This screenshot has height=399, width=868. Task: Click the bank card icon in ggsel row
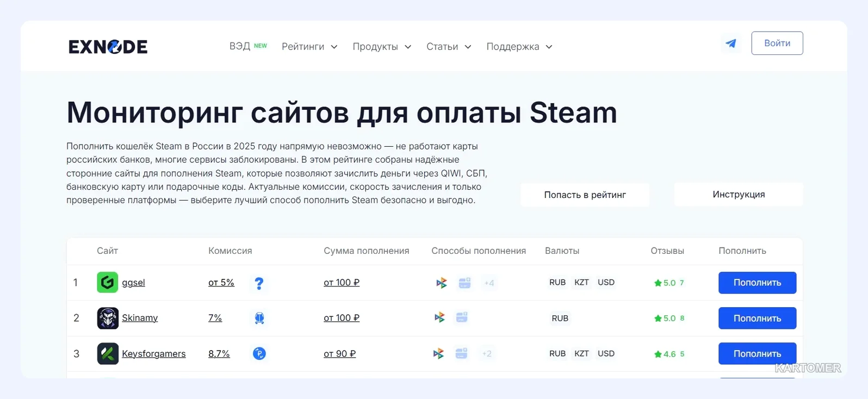click(464, 283)
